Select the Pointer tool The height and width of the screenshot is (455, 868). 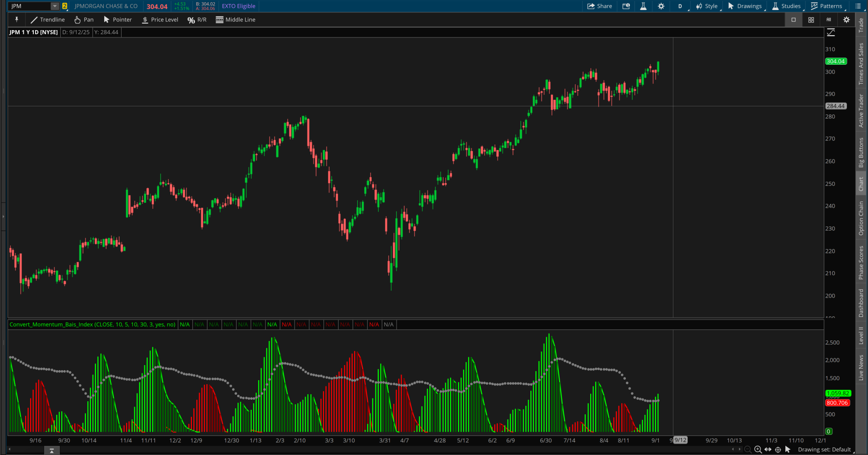click(117, 20)
